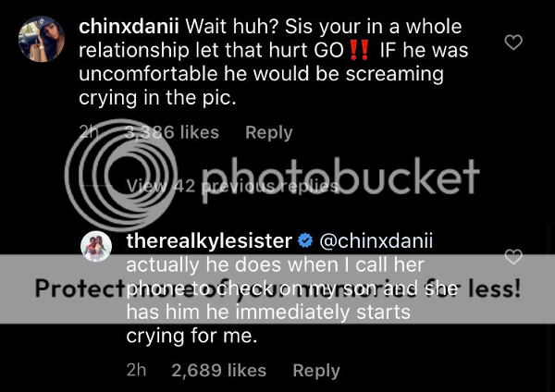Like the chinxdanii comment with the heart
The width and height of the screenshot is (555, 392).
[512, 43]
